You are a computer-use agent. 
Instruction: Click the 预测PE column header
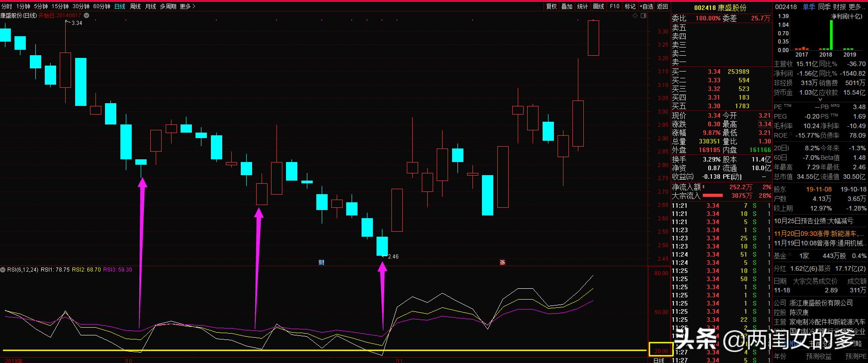pyautogui.click(x=855, y=357)
